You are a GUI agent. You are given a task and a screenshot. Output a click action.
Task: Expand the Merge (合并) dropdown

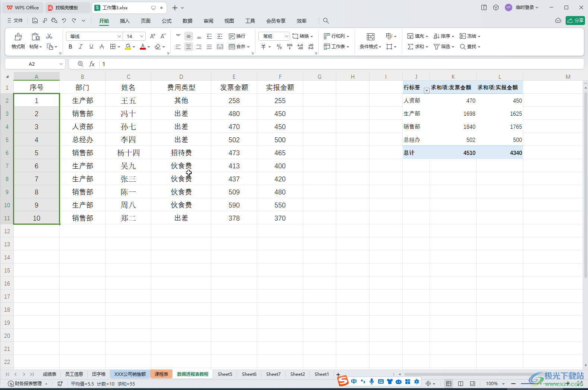(248, 47)
